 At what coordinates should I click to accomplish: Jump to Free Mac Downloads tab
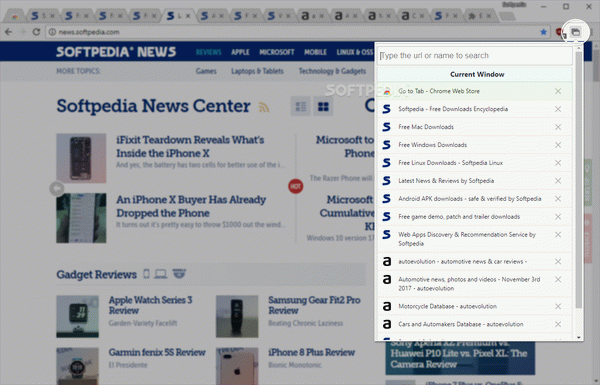point(474,127)
